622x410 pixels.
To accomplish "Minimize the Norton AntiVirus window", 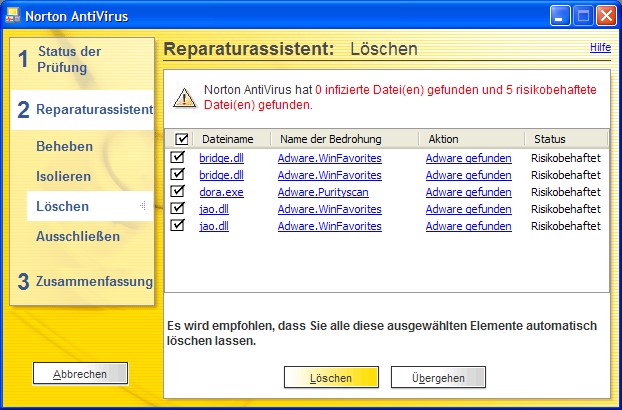I will click(x=560, y=16).
